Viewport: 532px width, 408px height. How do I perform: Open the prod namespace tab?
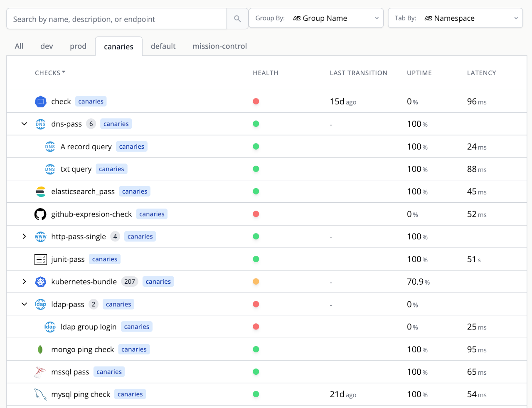[x=78, y=46]
